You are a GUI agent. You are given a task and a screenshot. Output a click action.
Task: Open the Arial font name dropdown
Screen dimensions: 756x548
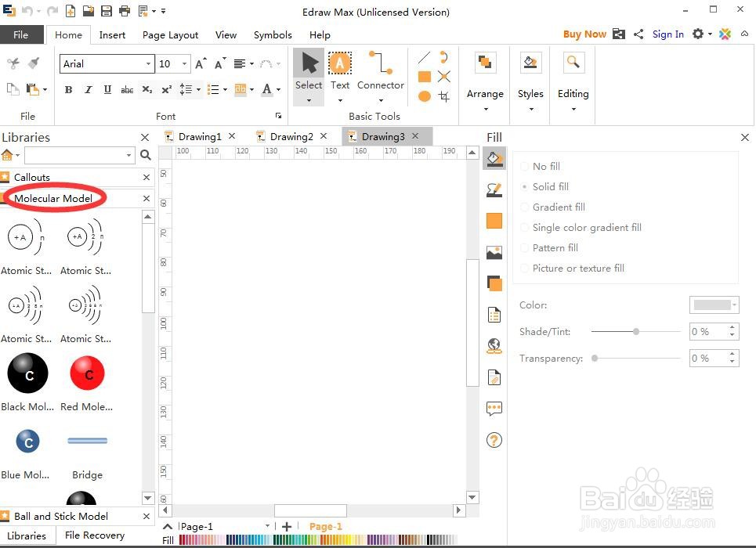click(148, 63)
